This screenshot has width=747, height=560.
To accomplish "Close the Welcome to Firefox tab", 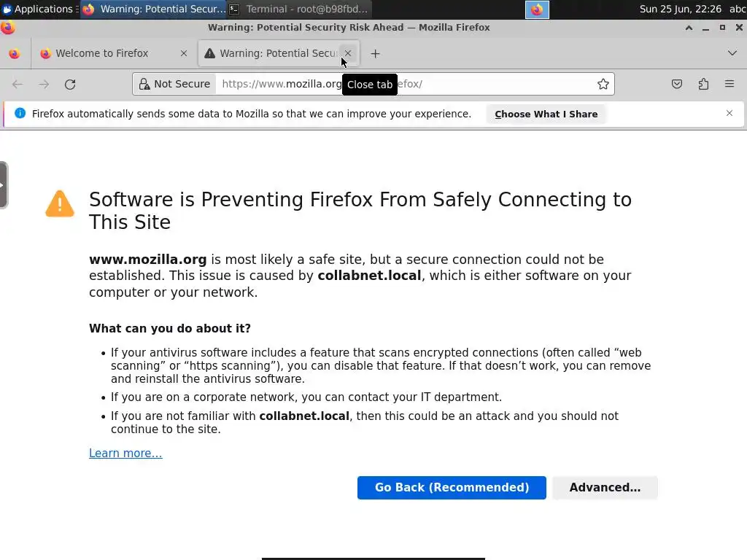I will point(184,53).
